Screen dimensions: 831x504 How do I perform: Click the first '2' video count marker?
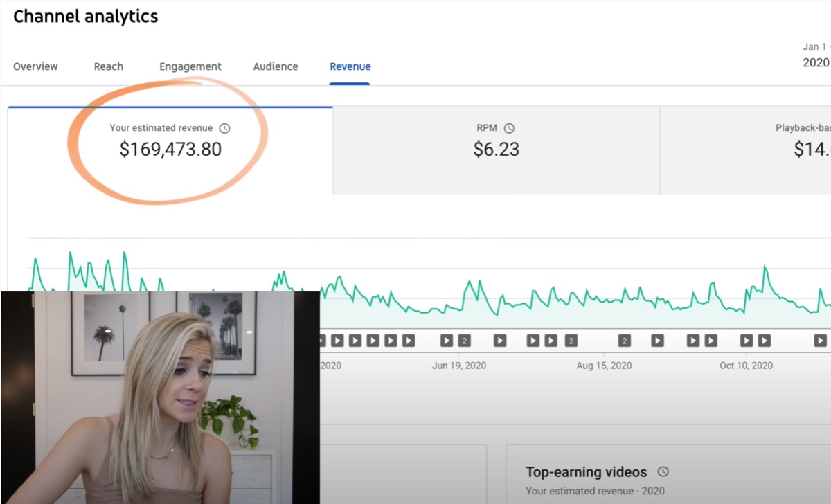[x=464, y=341]
